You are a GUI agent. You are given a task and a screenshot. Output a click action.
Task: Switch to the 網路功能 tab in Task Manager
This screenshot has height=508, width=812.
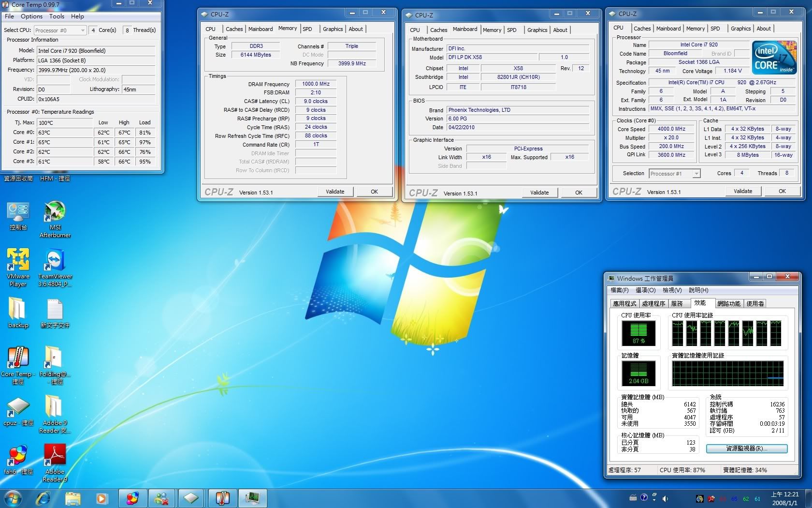(729, 304)
